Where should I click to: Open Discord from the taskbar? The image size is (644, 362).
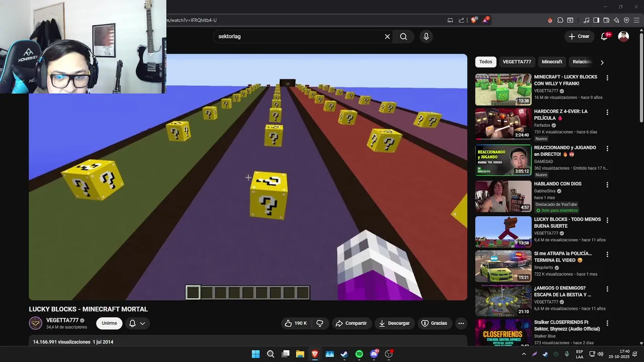(374, 354)
